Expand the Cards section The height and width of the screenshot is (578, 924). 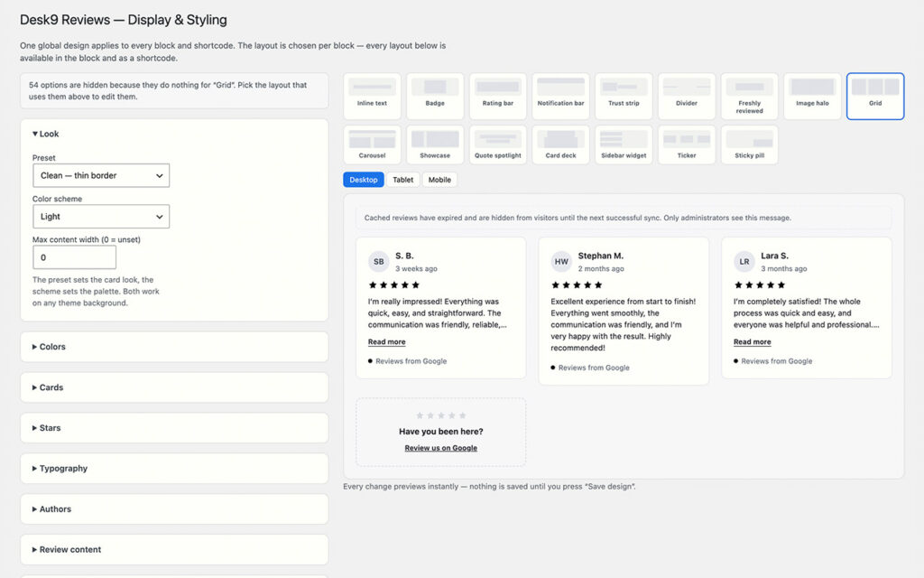[x=174, y=387]
